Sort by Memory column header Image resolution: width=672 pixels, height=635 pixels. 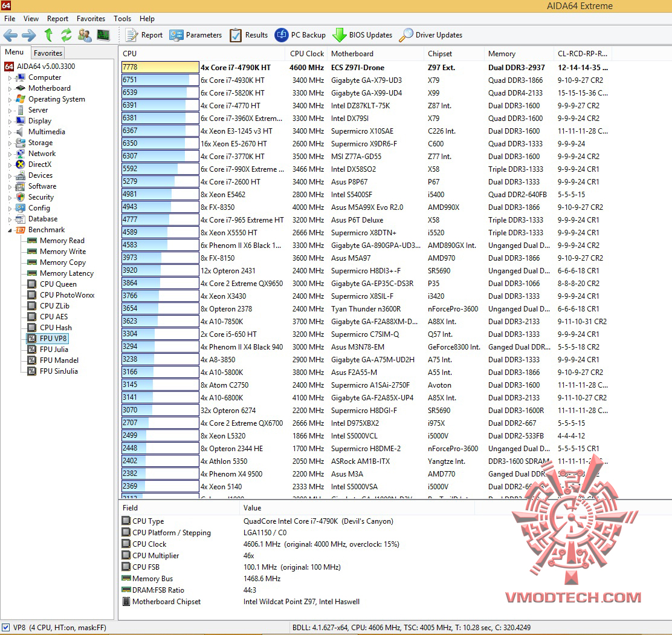pos(519,54)
